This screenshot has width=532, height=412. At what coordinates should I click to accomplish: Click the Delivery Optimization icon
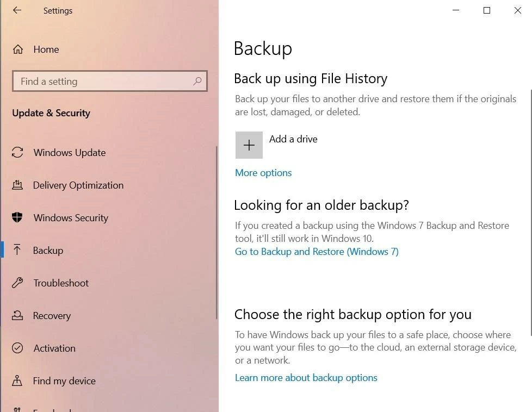(x=17, y=185)
